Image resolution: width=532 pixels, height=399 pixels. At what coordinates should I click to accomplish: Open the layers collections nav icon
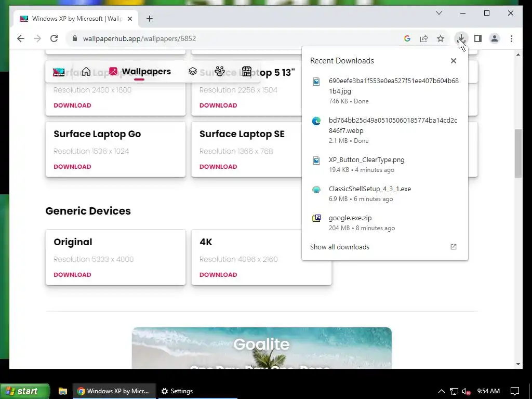point(193,71)
